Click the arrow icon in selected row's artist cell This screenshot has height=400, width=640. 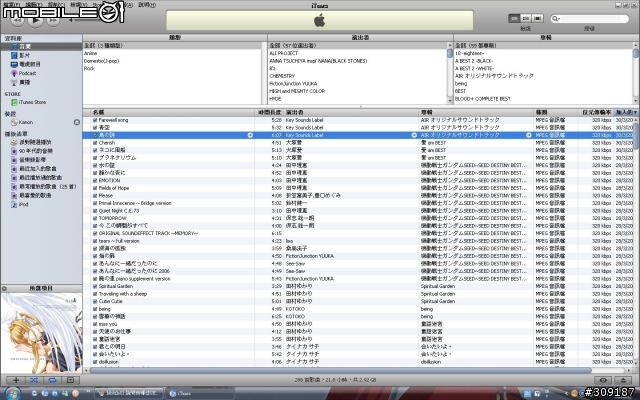[414, 135]
